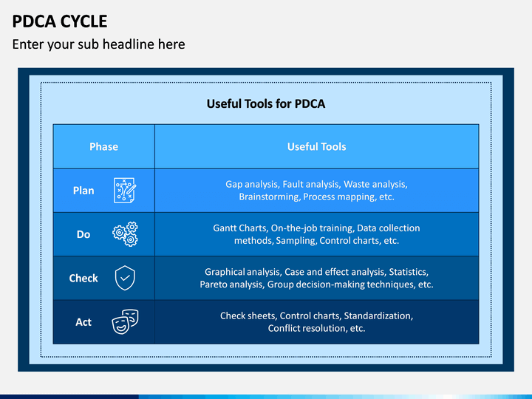The height and width of the screenshot is (399, 532).
Task: Select the 'Plan' phase label
Action: point(83,191)
